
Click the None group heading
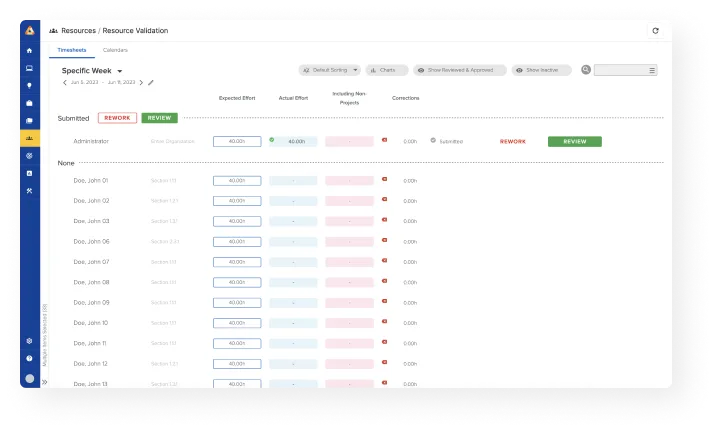(x=66, y=163)
